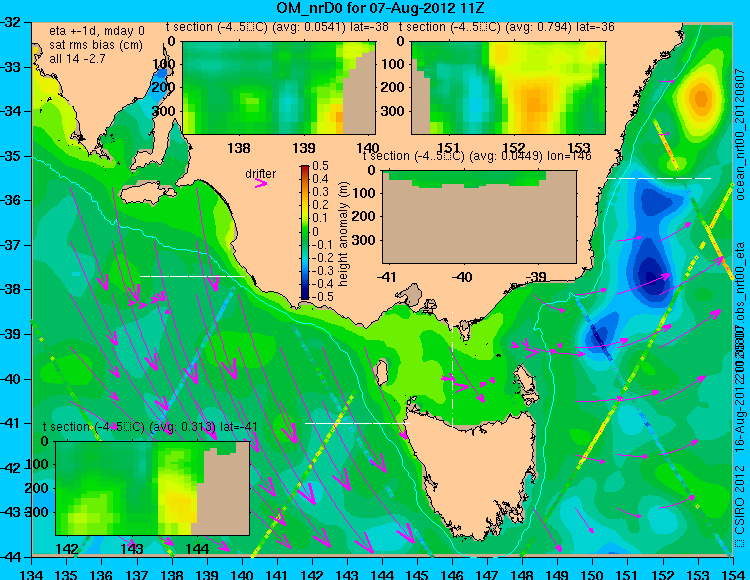This screenshot has width=750, height=580.
Task: Click the 'drifter' legend label
Action: 261,173
